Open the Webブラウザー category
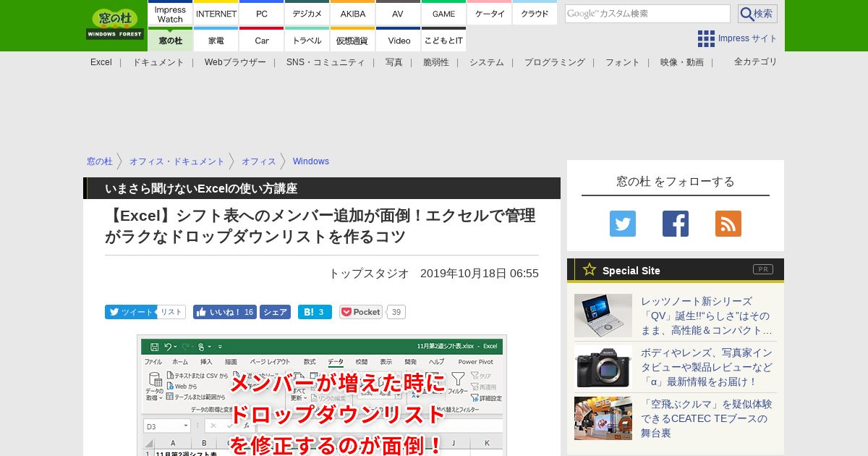This screenshot has height=456, width=868. [x=235, y=62]
